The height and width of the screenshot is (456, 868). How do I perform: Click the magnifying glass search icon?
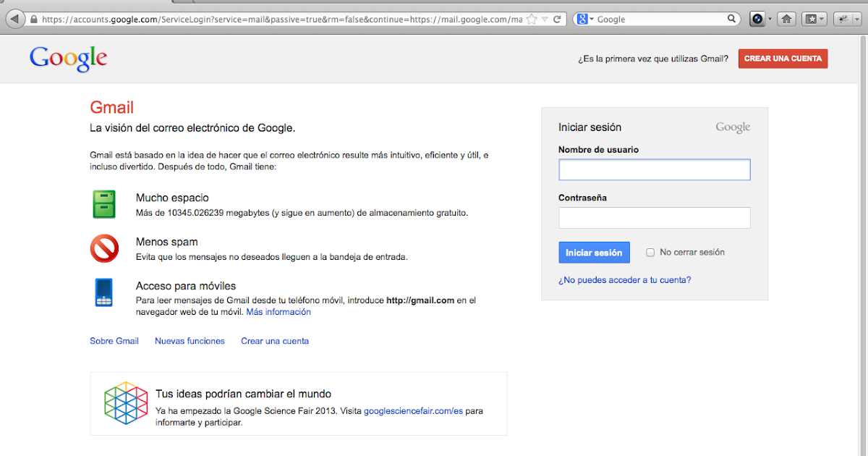click(x=731, y=19)
